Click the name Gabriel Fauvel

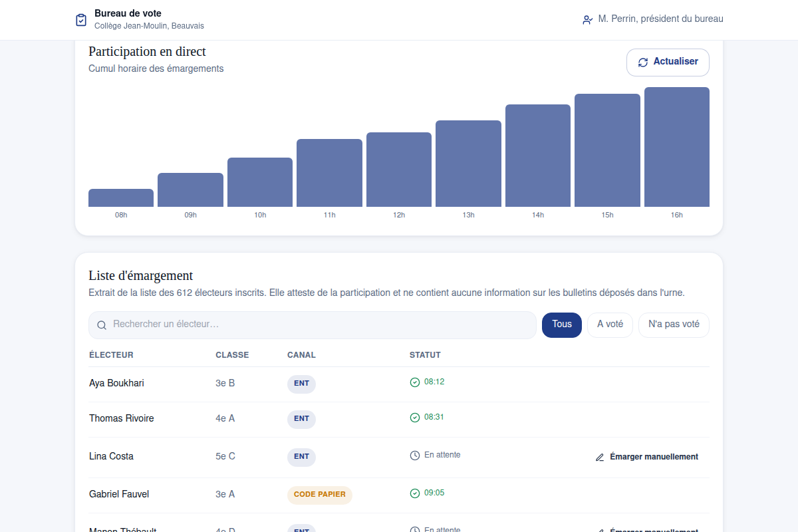click(x=119, y=494)
